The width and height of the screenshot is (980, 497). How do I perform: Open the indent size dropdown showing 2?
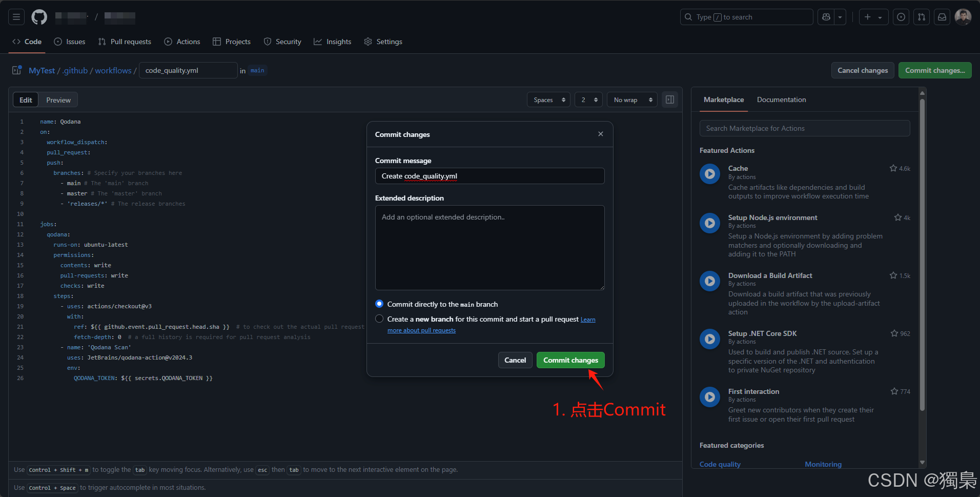click(x=588, y=100)
